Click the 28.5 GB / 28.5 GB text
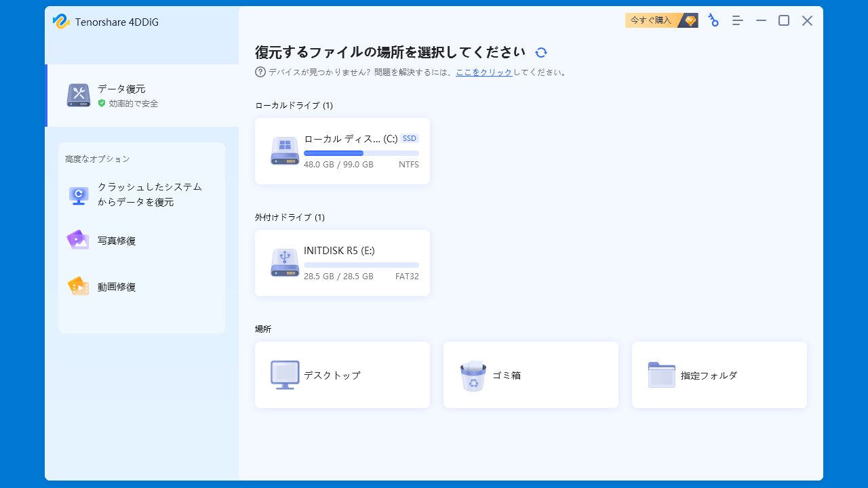 pos(338,277)
